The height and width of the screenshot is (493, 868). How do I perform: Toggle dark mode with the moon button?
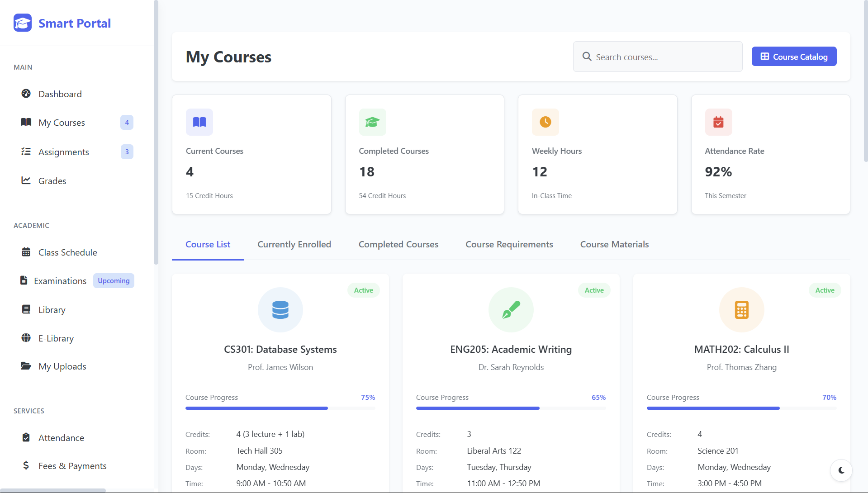(x=841, y=470)
